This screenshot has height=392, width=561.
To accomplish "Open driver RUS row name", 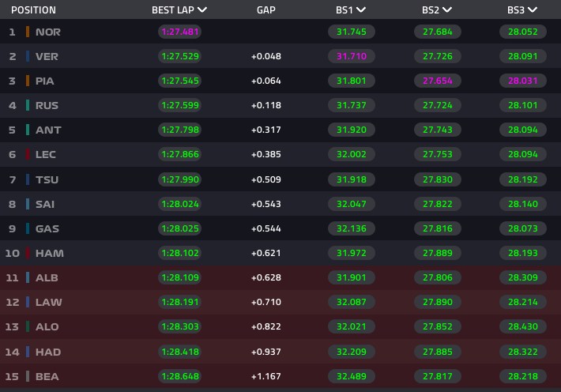I will (47, 106).
